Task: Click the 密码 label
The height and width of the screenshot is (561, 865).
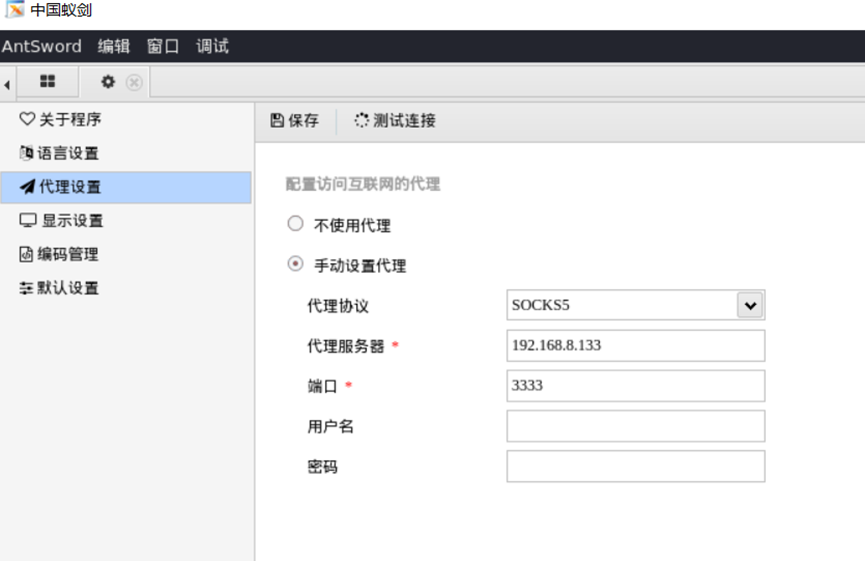Action: (x=322, y=467)
